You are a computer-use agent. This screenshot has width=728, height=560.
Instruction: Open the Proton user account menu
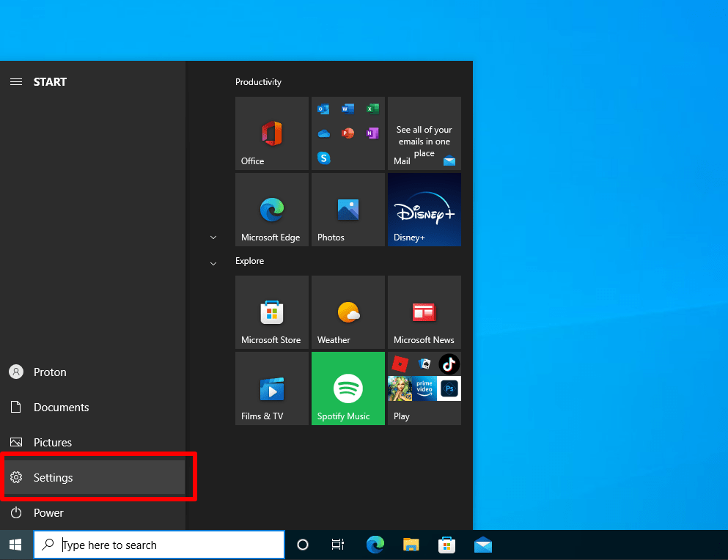(93, 372)
